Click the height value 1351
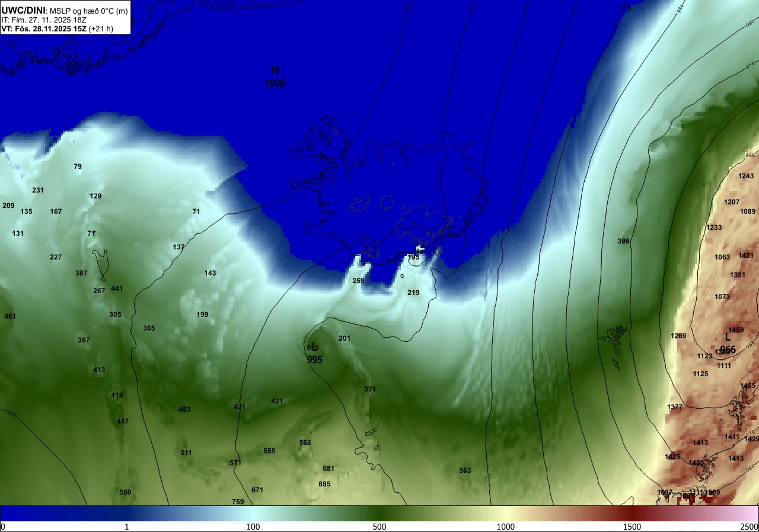The image size is (759, 532). pyautogui.click(x=738, y=275)
